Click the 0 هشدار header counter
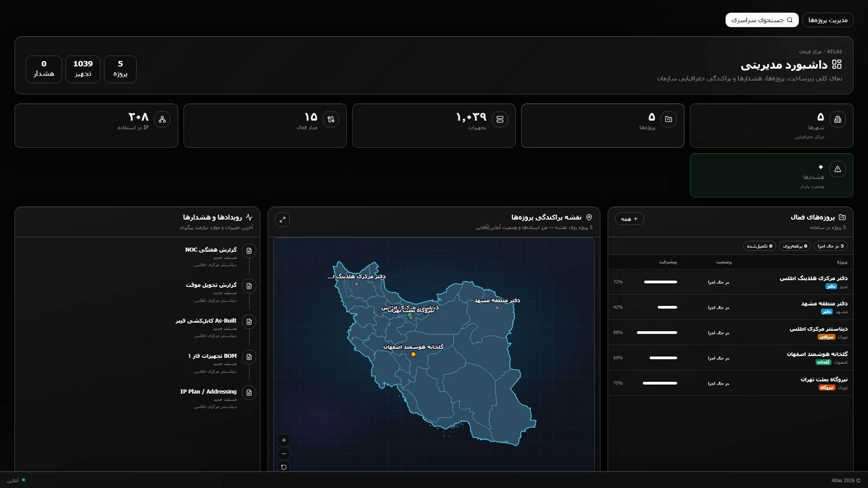868x488 pixels. [44, 69]
